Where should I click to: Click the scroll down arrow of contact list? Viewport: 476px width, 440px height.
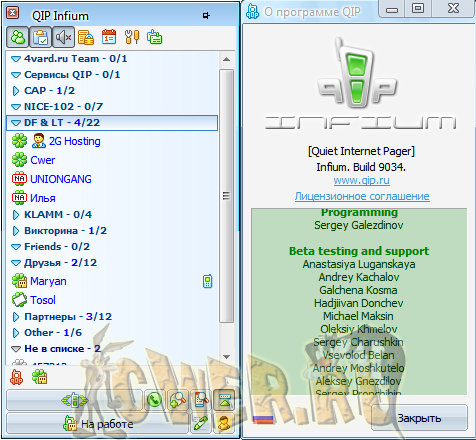(226, 356)
